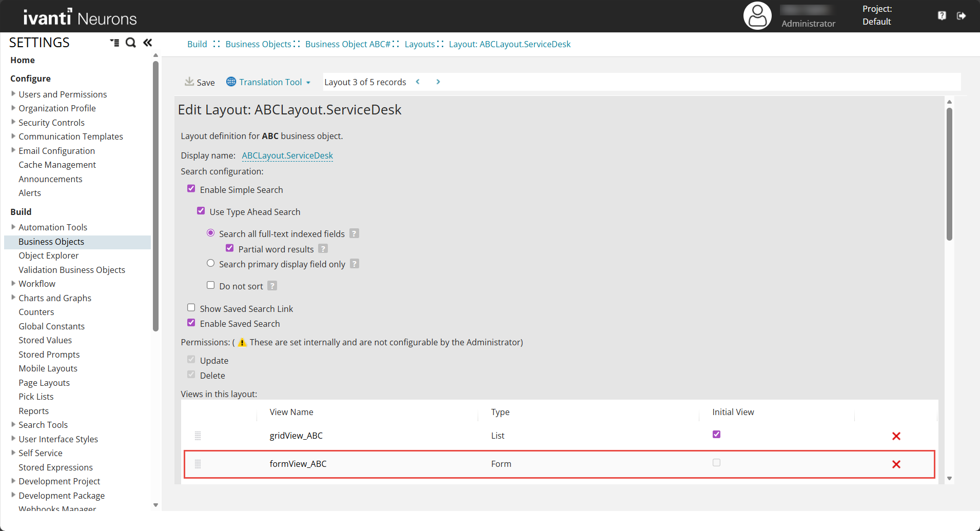Screen dimensions: 980x531
Task: Select Page Layouts from Build menu
Action: pyautogui.click(x=44, y=383)
